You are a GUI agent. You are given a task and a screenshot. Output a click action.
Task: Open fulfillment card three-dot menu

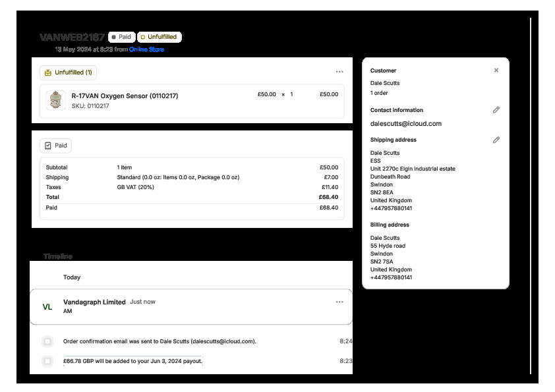tap(339, 72)
